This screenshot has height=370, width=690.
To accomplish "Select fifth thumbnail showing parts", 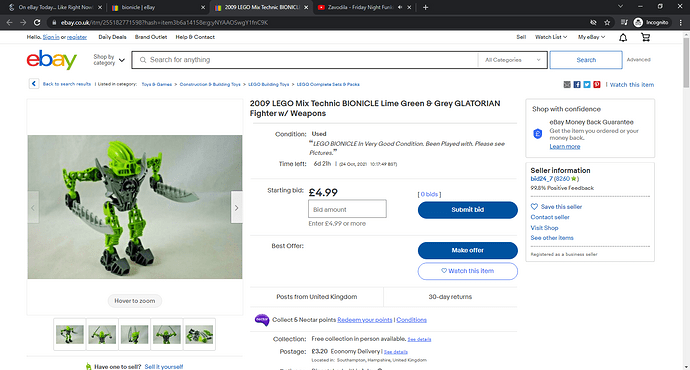I will 199,334.
